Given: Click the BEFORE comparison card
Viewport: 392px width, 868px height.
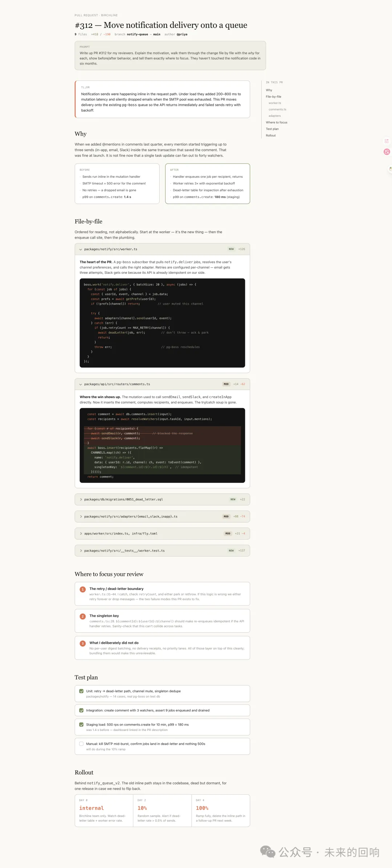Looking at the screenshot, I should tap(117, 184).
